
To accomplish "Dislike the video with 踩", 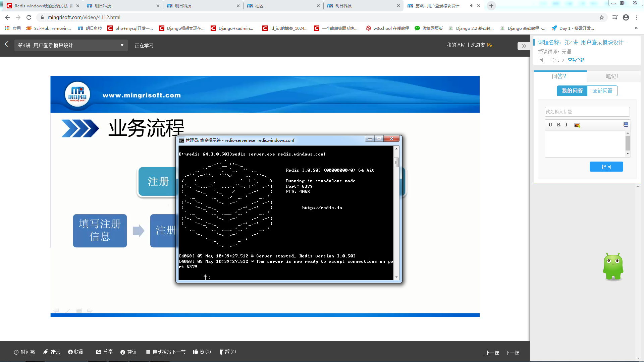I will (x=228, y=352).
